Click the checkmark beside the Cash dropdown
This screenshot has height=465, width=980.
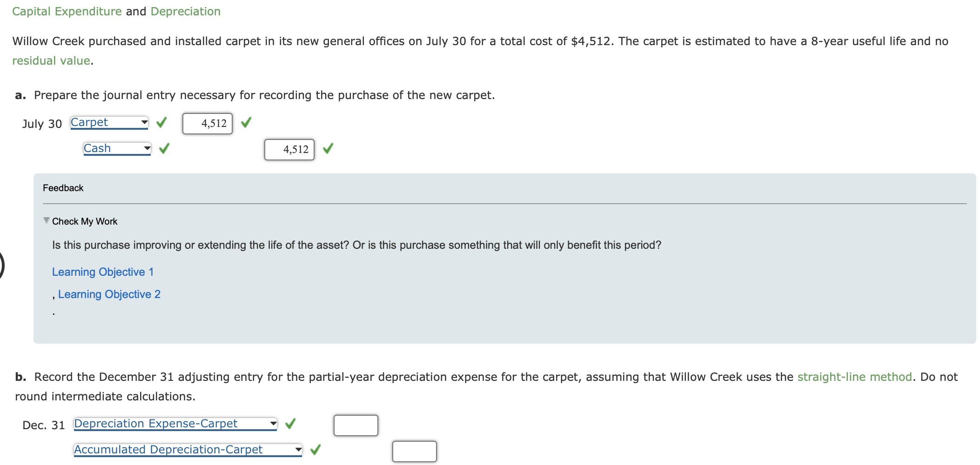click(x=164, y=149)
